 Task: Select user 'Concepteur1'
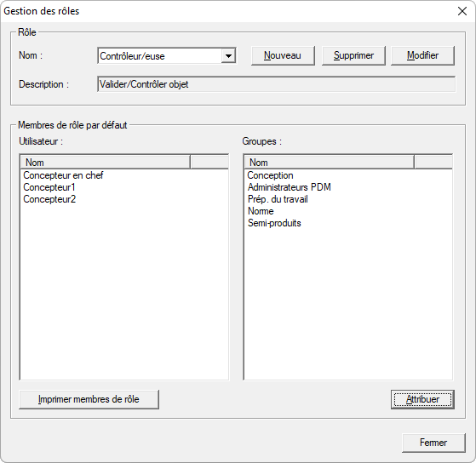[49, 187]
